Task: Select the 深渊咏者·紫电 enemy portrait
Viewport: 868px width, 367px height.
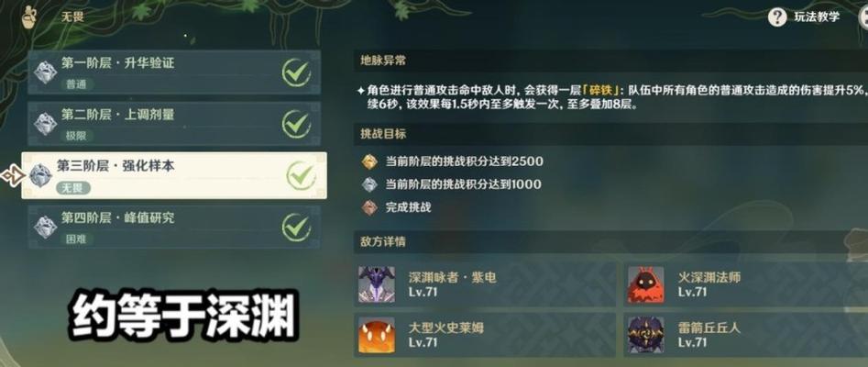Action: pyautogui.click(x=377, y=284)
